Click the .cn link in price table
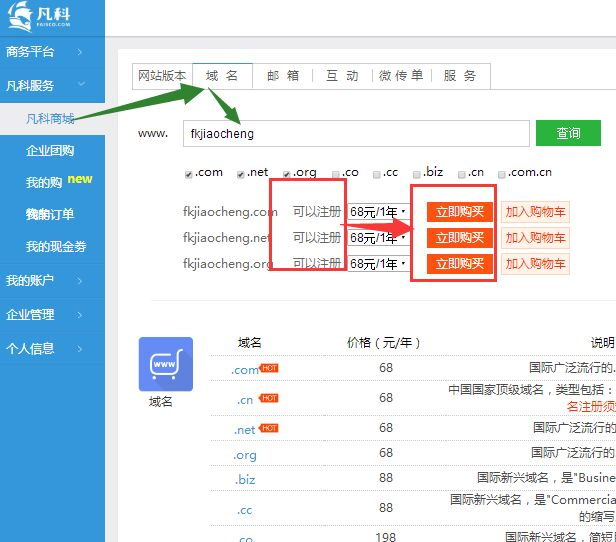This screenshot has height=542, width=616. [245, 400]
